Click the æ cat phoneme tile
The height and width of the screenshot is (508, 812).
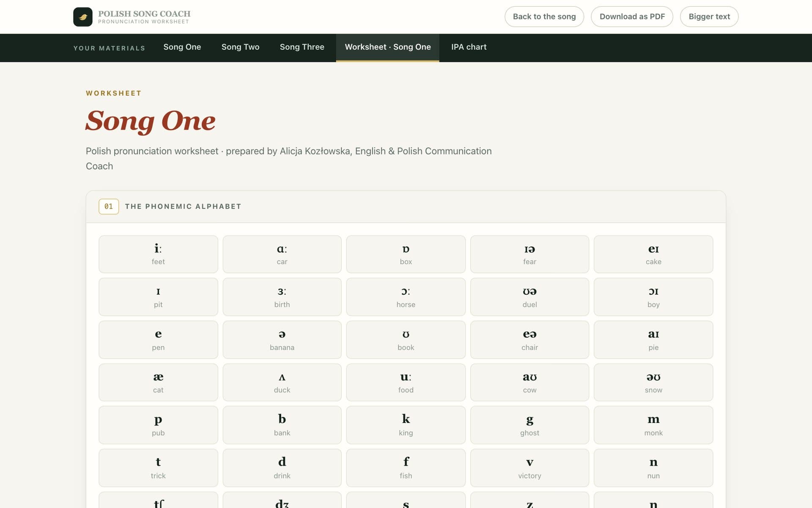(158, 382)
